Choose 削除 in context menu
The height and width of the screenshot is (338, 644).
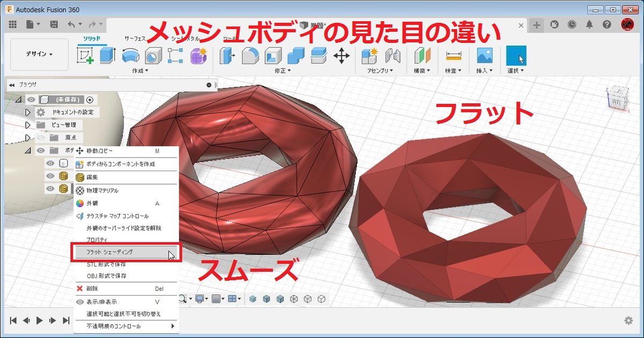pos(126,289)
